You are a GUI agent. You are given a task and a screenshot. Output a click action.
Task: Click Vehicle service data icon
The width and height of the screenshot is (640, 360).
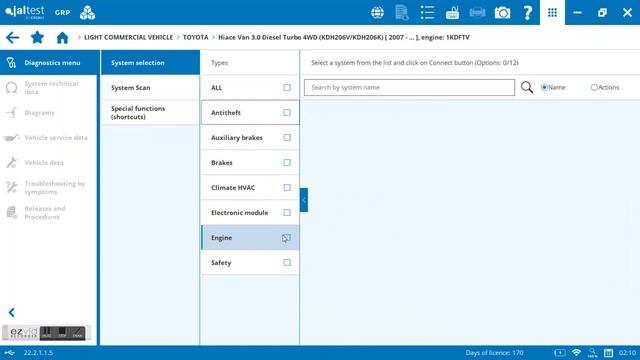[x=11, y=138]
